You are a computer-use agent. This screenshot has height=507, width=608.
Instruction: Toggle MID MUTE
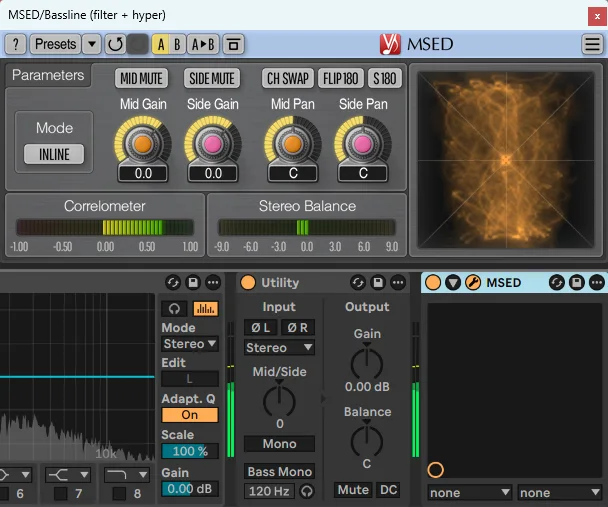142,79
